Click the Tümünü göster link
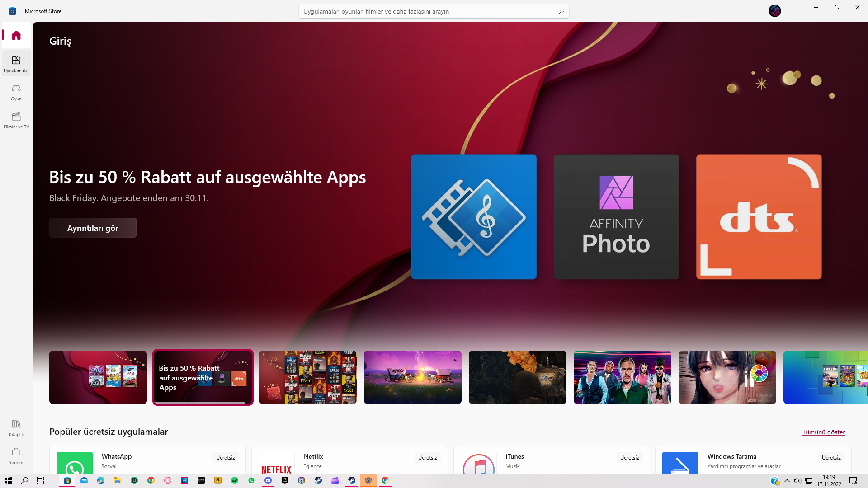Screen dimensions: 868x488 tap(823, 432)
